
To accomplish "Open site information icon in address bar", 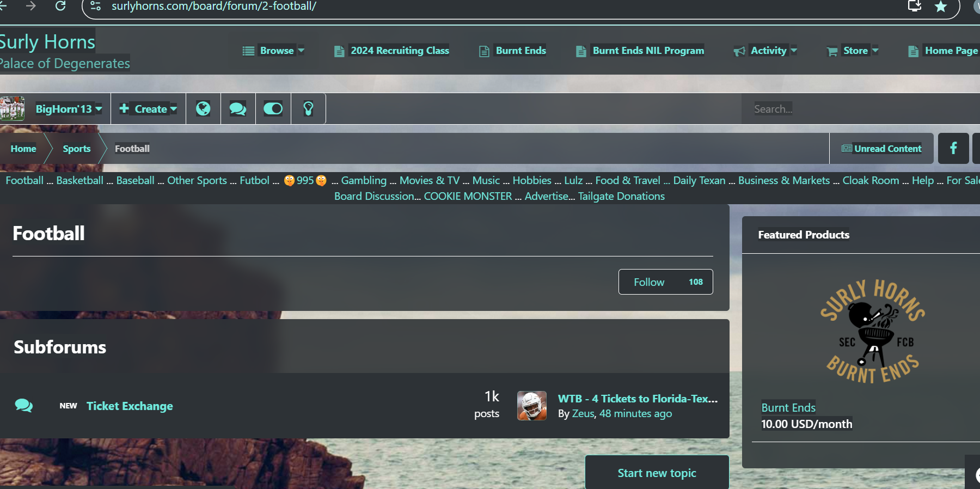I will click(x=95, y=6).
